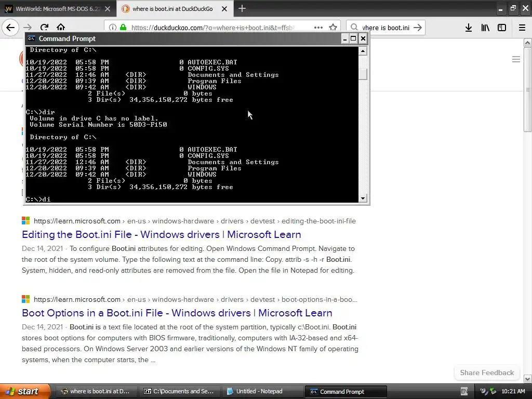Show site information icon in address bar
Screen dimensions: 532x399
coord(113,28)
